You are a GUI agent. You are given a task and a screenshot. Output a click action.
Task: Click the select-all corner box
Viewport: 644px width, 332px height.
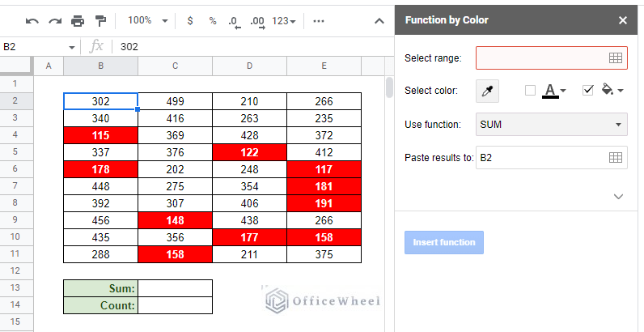(x=15, y=66)
